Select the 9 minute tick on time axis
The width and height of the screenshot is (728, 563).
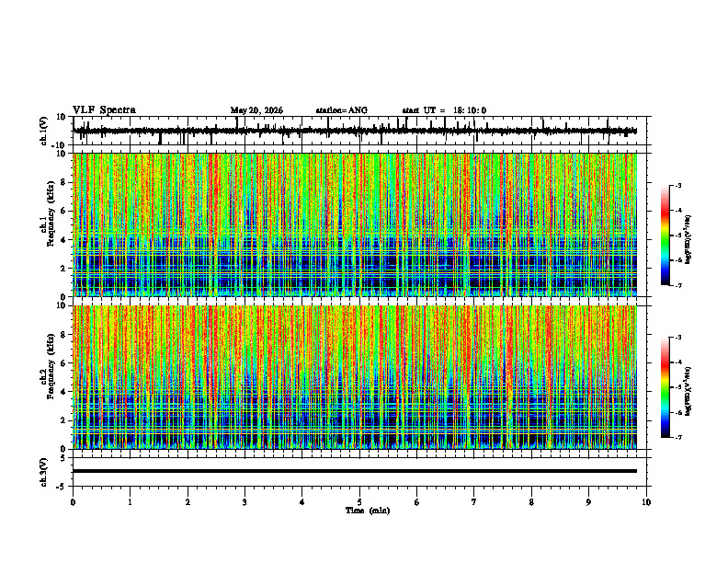tap(588, 502)
